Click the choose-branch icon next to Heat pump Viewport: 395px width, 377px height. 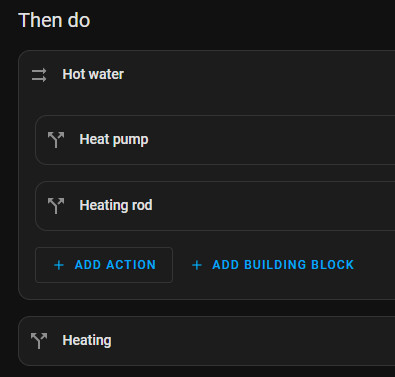click(56, 140)
